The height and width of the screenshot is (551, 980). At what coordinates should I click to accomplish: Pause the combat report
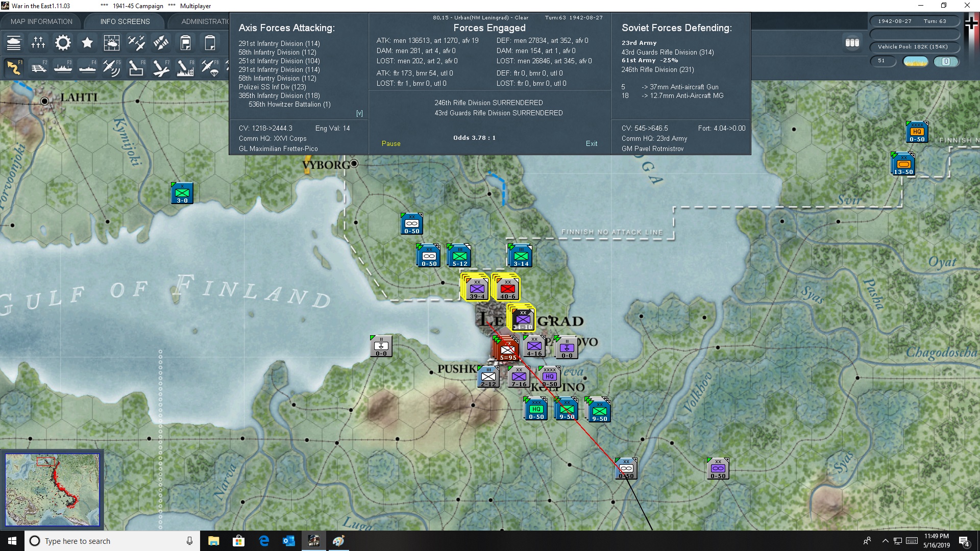click(x=391, y=144)
